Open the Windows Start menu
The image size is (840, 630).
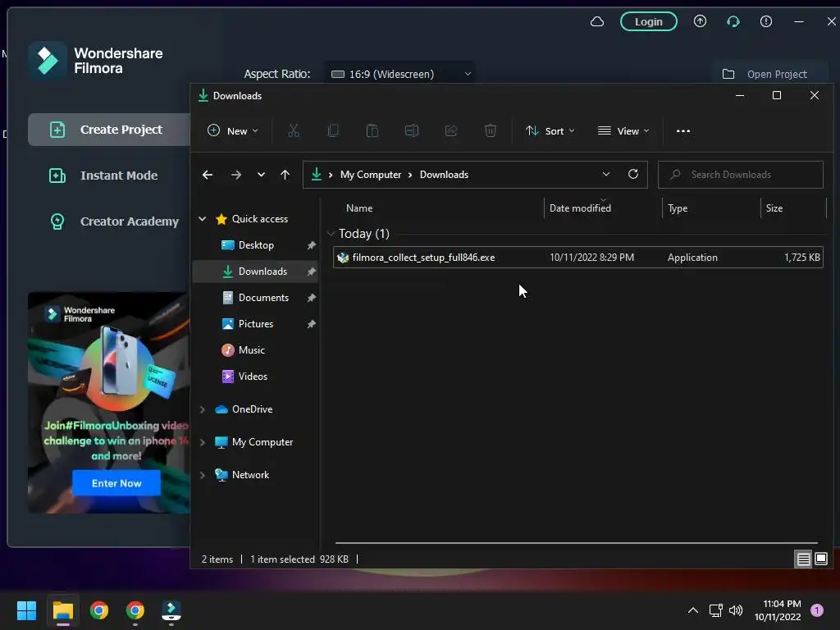pos(26,610)
